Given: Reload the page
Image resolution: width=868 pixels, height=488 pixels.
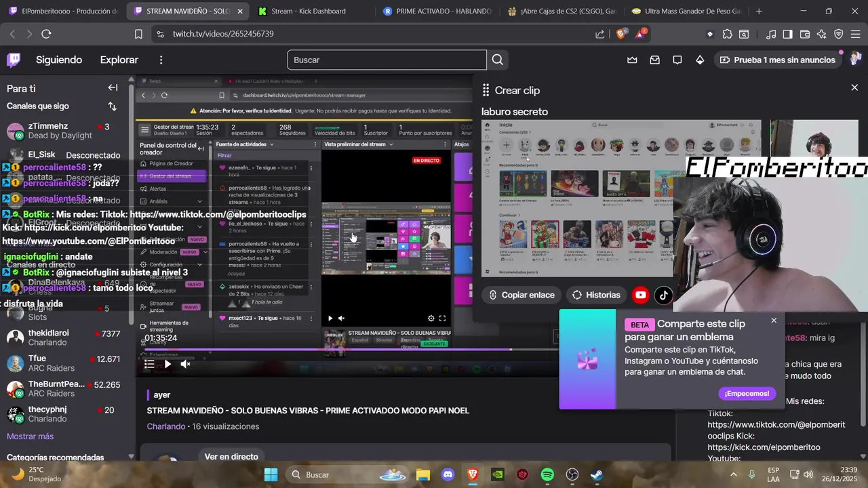Looking at the screenshot, I should 46,34.
